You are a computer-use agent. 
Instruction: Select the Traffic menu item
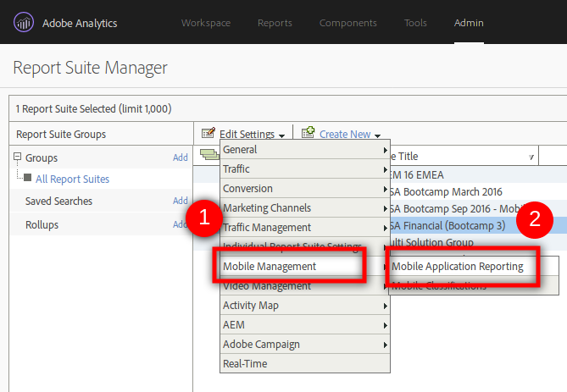tap(305, 168)
